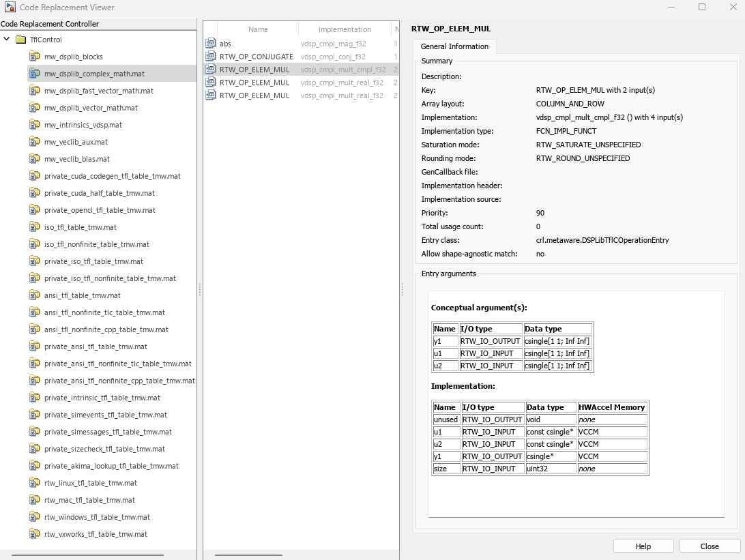The width and height of the screenshot is (745, 560).
Task: Click the RTW_OP_CONJUGATE entry icon
Action: coord(211,56)
